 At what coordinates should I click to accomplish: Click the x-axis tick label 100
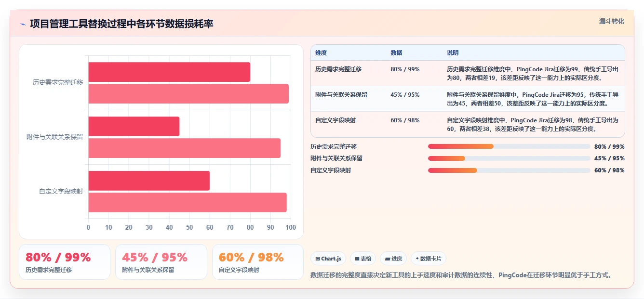[x=291, y=227]
